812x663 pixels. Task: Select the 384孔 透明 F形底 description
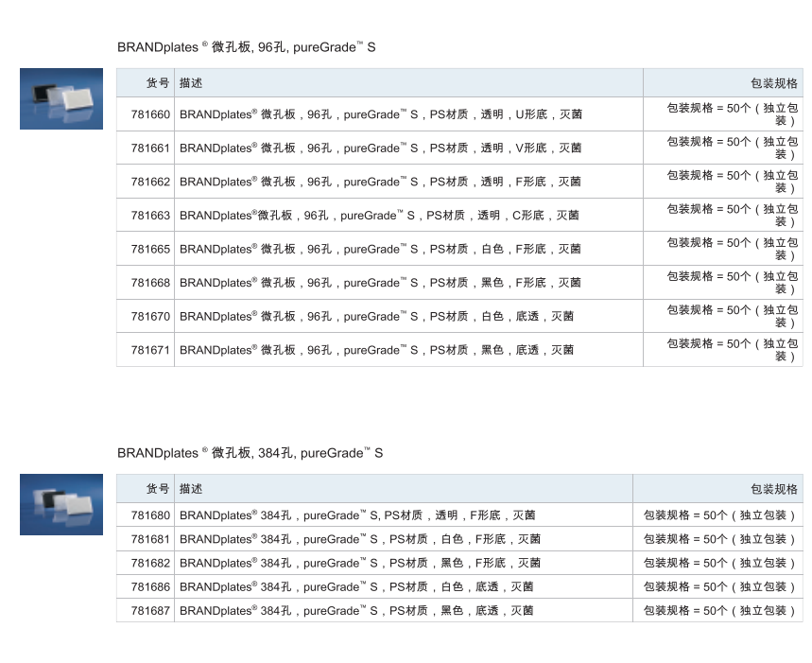pos(357,515)
